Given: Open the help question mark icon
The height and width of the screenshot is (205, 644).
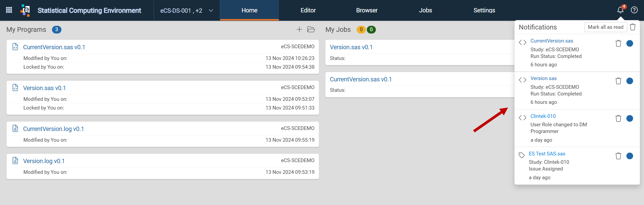Looking at the screenshot, I should click(x=634, y=10).
